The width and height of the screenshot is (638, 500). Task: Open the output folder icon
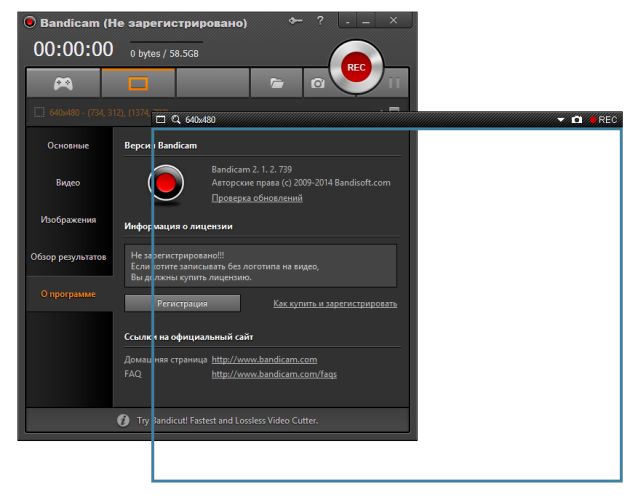pyautogui.click(x=277, y=83)
